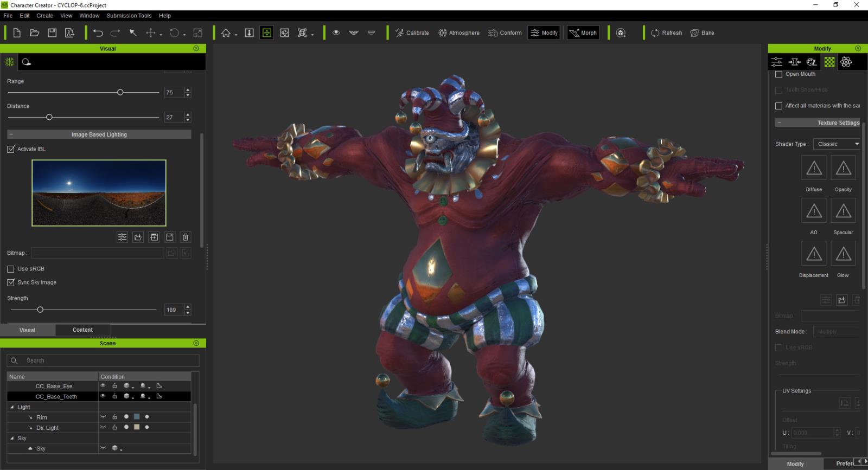Load IBL image from file icon
Screen dimensions: 868x470
click(x=138, y=237)
